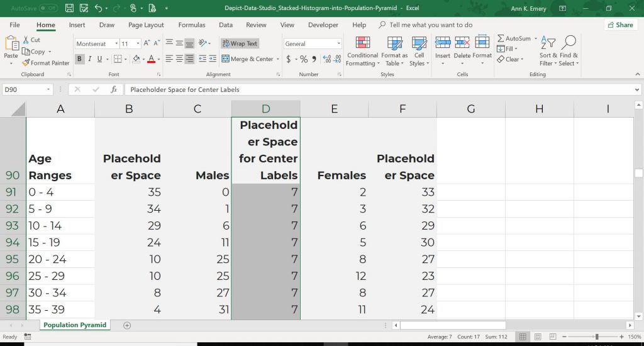The width and height of the screenshot is (644, 346).
Task: Open the font size dropdown
Action: 138,43
